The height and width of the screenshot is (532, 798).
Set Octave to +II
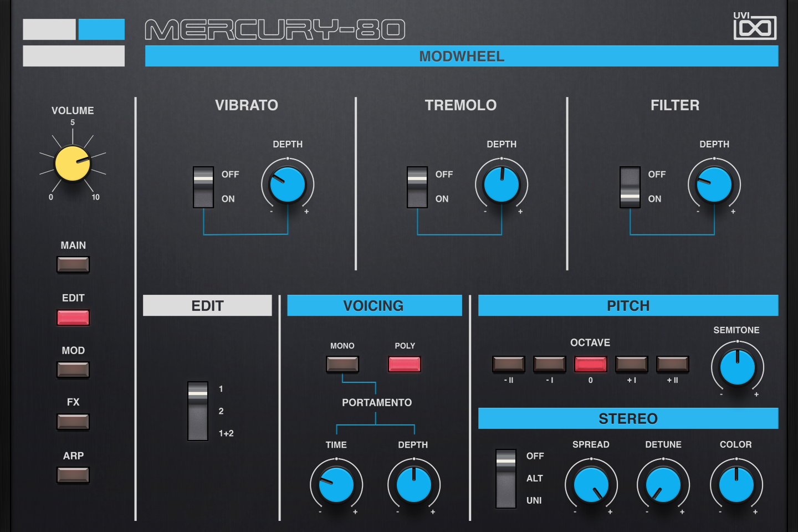pyautogui.click(x=672, y=364)
